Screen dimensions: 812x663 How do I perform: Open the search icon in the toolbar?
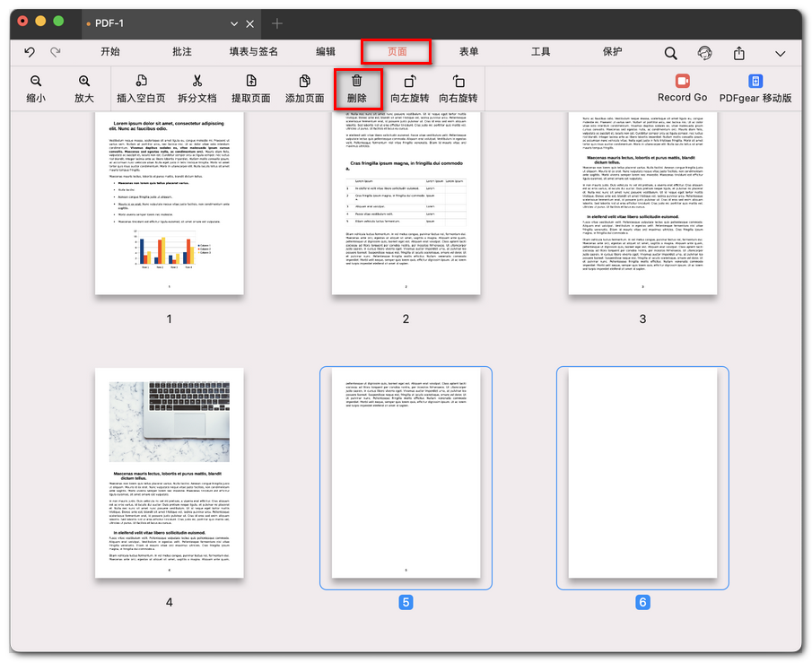(x=670, y=52)
